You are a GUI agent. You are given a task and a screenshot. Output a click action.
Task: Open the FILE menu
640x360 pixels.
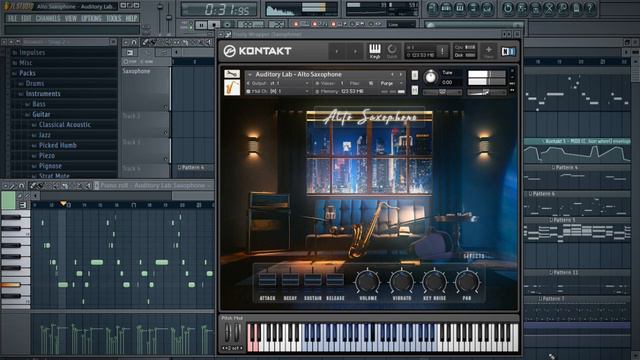pos(12,18)
